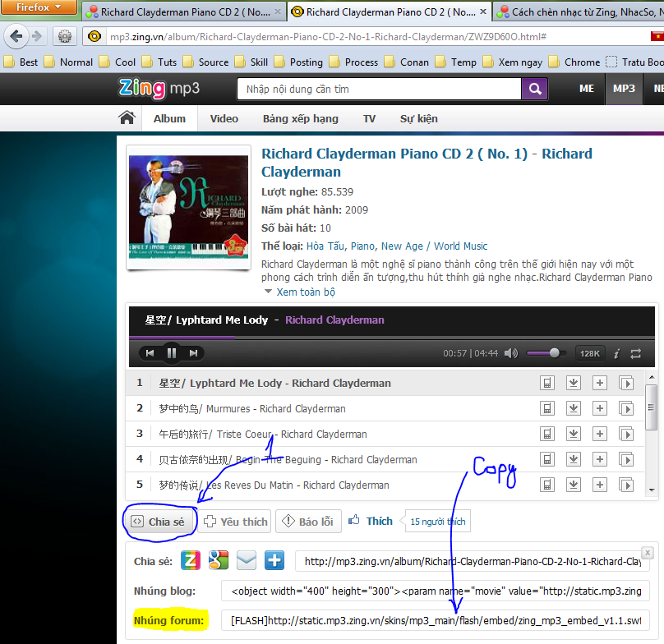Click the play-page icon for Triste Coeur

[626, 434]
